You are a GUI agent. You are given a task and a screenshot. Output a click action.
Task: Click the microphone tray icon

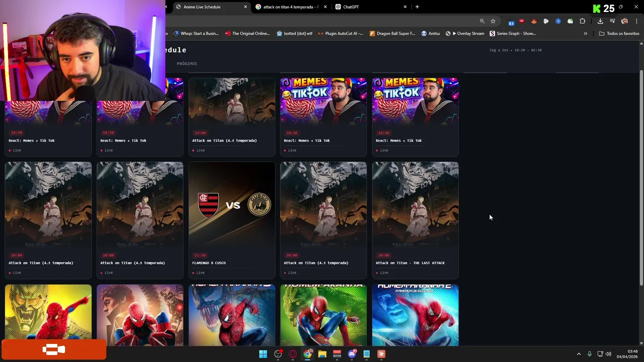(x=590, y=354)
